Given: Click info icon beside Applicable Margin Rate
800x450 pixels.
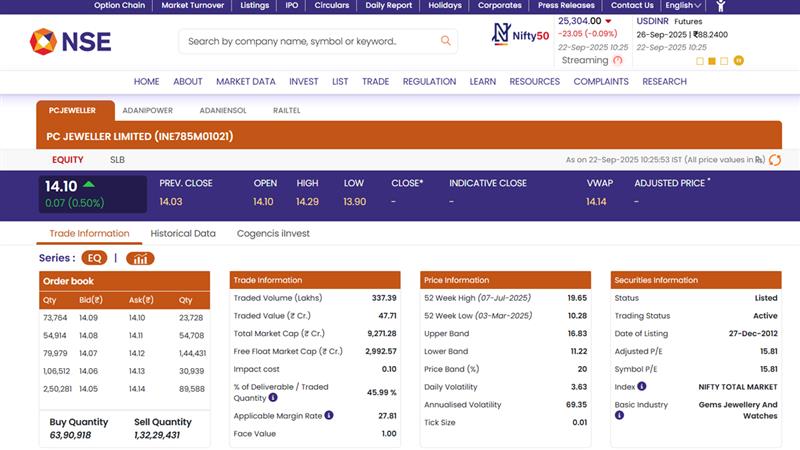Looking at the screenshot, I should 329,415.
